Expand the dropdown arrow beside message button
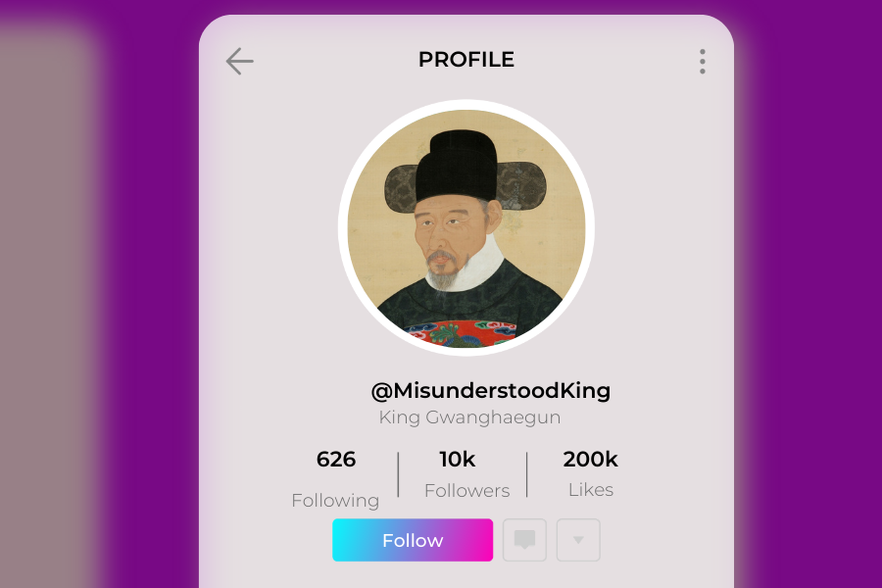This screenshot has height=588, width=882. pos(578,540)
